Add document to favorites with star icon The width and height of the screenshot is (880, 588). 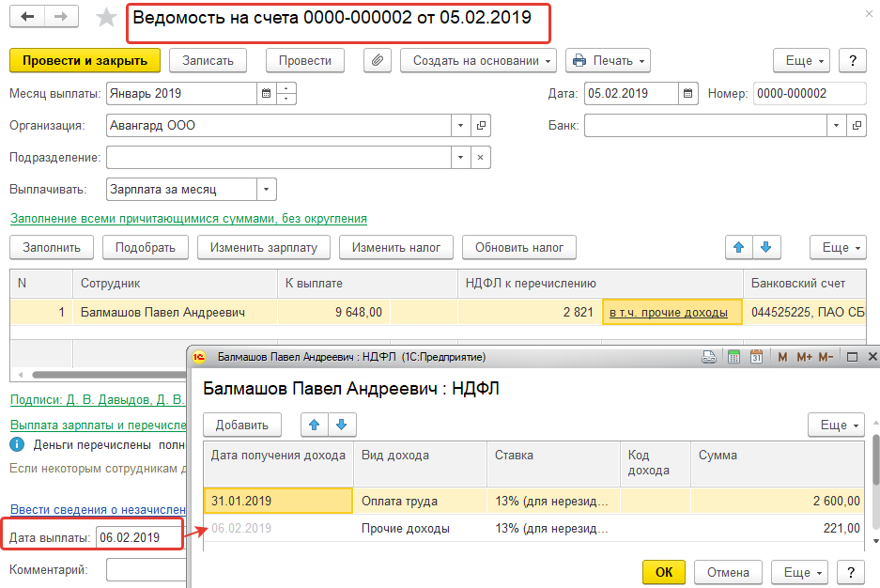coord(106,18)
